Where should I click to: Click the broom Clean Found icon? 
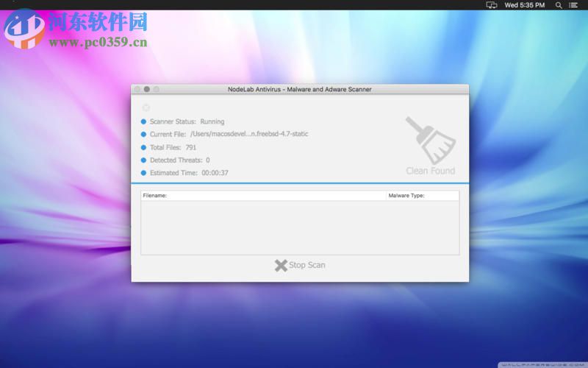click(431, 141)
